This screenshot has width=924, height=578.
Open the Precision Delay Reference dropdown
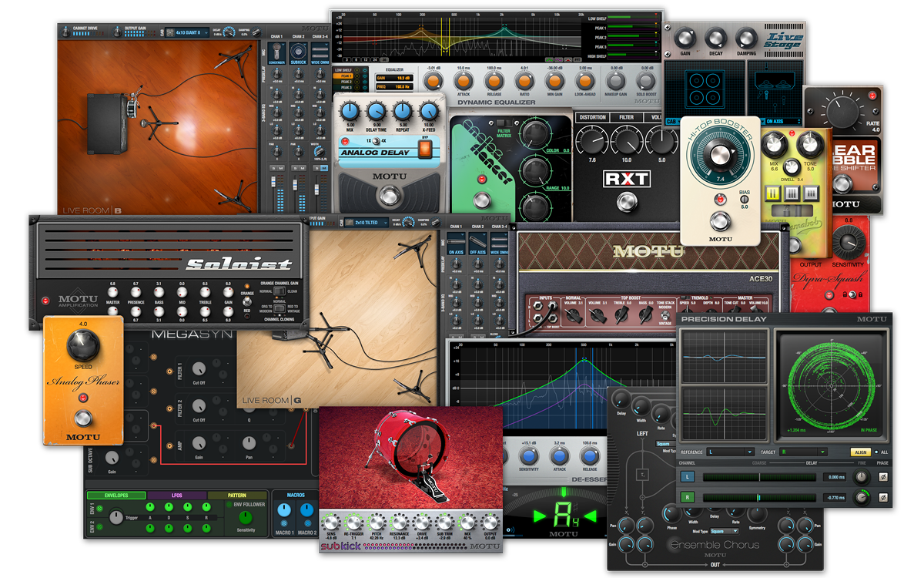tap(731, 452)
